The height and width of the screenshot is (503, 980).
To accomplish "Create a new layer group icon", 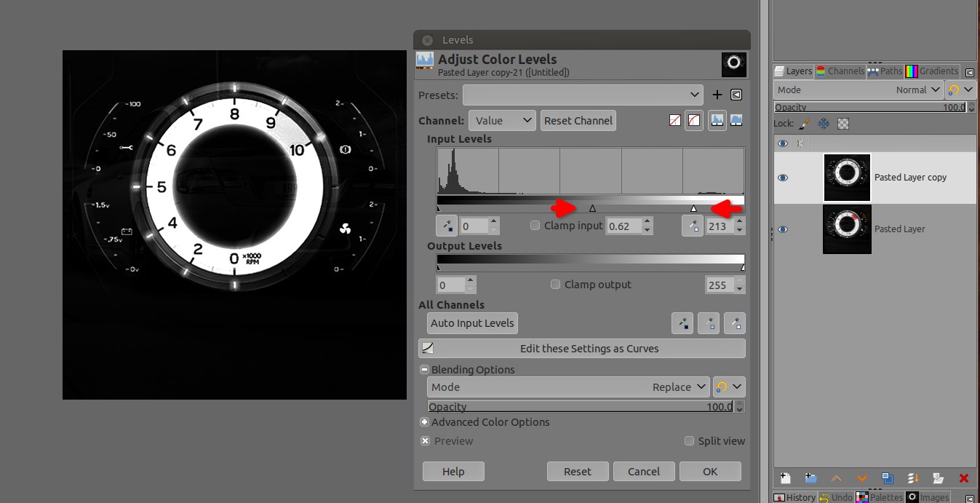I will (x=811, y=478).
